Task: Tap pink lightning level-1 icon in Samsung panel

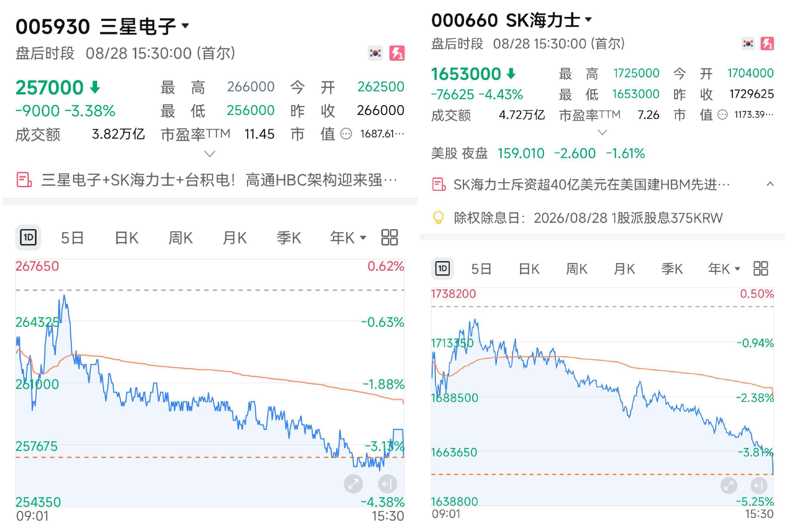Action: click(397, 53)
